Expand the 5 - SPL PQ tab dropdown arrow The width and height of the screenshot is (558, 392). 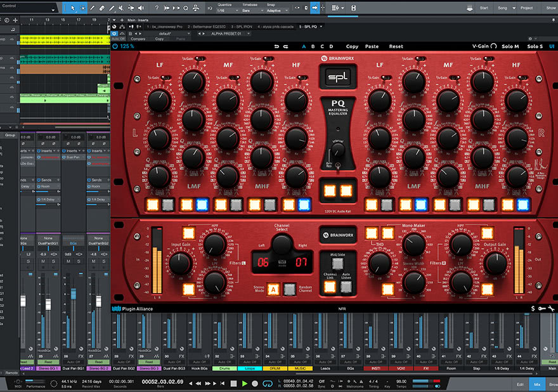(x=321, y=27)
